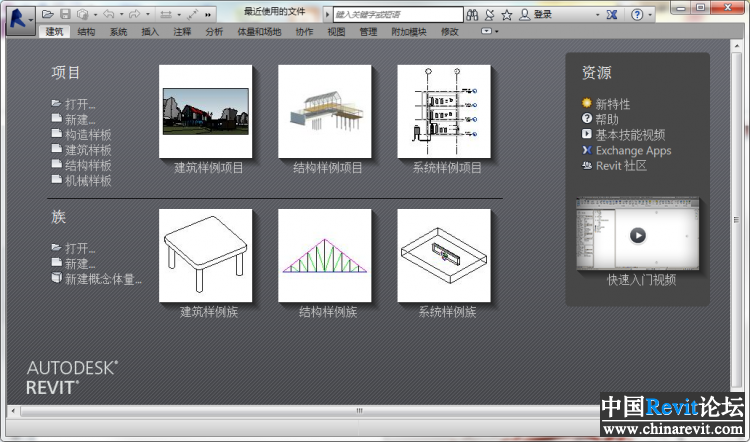Image resolution: width=750 pixels, height=442 pixels.
Task: Click the keyword search input field
Action: pos(398,14)
